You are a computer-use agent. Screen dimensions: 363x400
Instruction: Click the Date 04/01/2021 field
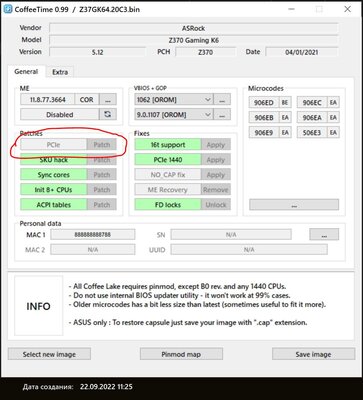302,52
